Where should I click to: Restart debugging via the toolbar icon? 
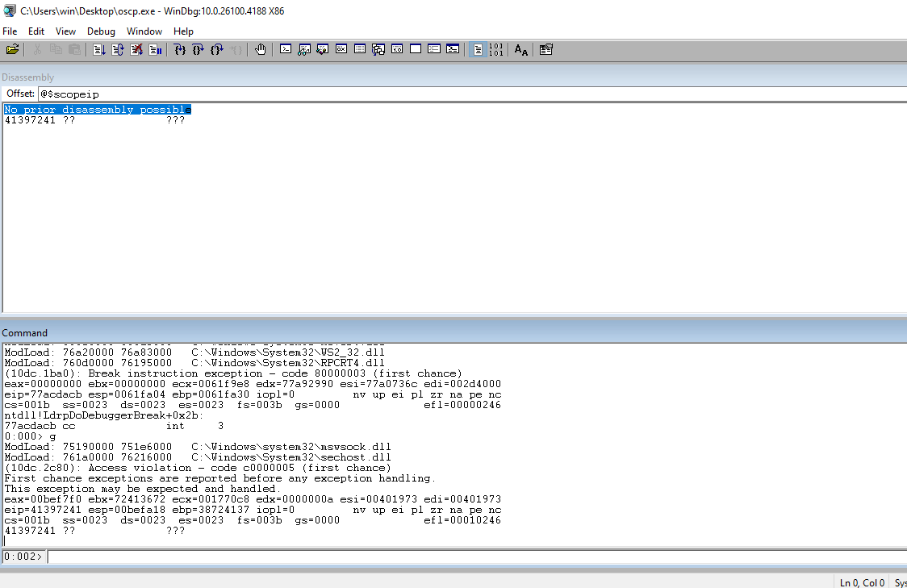tap(118, 50)
